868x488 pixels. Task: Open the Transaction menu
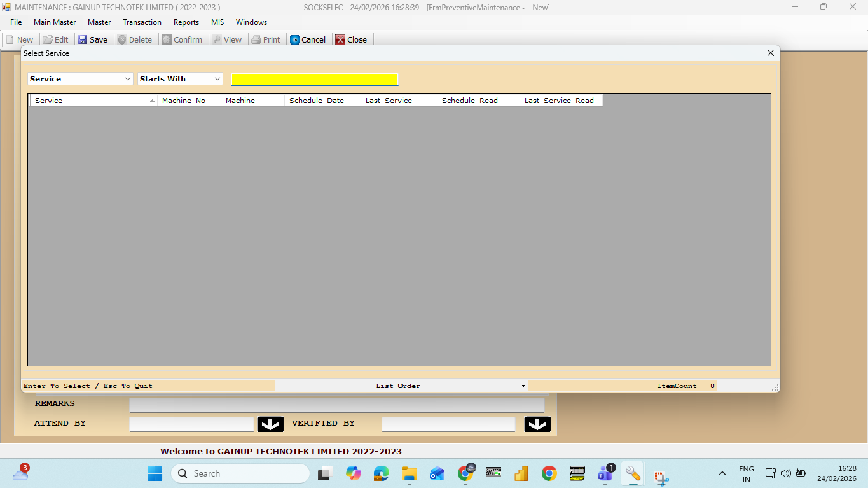pos(142,22)
